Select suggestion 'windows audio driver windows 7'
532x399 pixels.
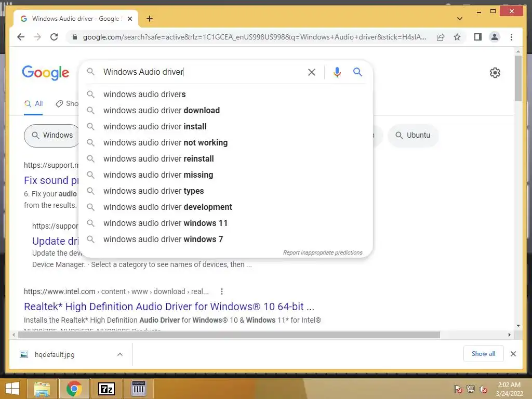(x=225, y=239)
